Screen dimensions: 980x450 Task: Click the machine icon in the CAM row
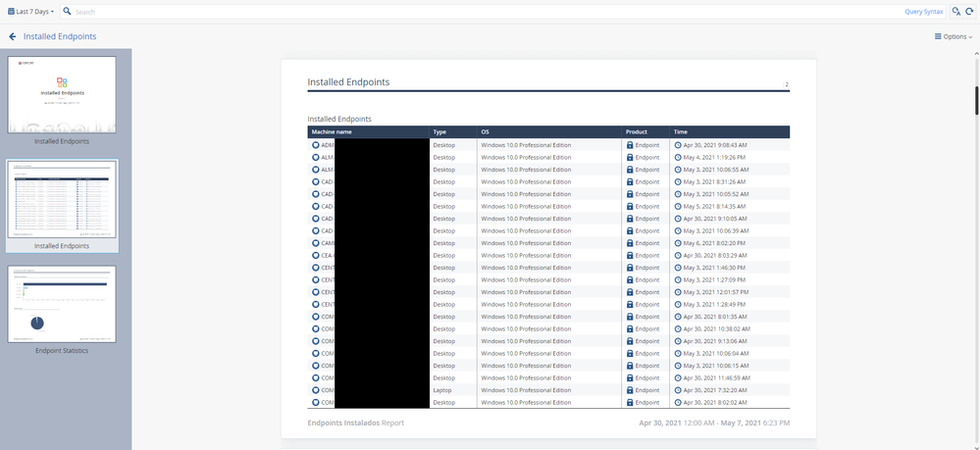[x=316, y=243]
